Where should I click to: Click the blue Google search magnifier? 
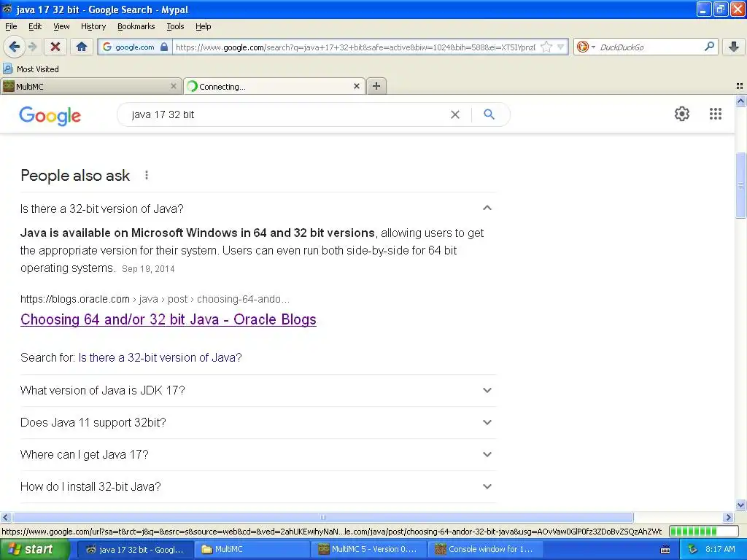(489, 114)
